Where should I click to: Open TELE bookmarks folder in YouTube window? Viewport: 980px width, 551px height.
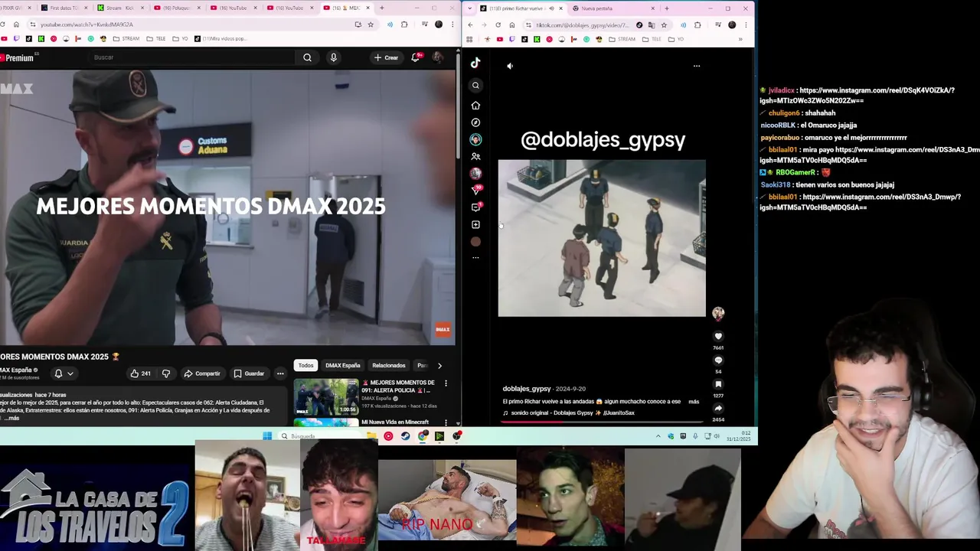pyautogui.click(x=156, y=38)
